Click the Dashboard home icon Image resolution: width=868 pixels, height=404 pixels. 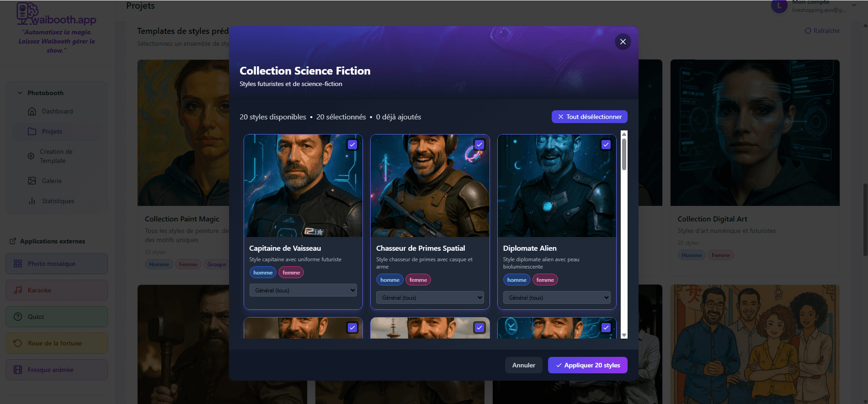coord(32,111)
